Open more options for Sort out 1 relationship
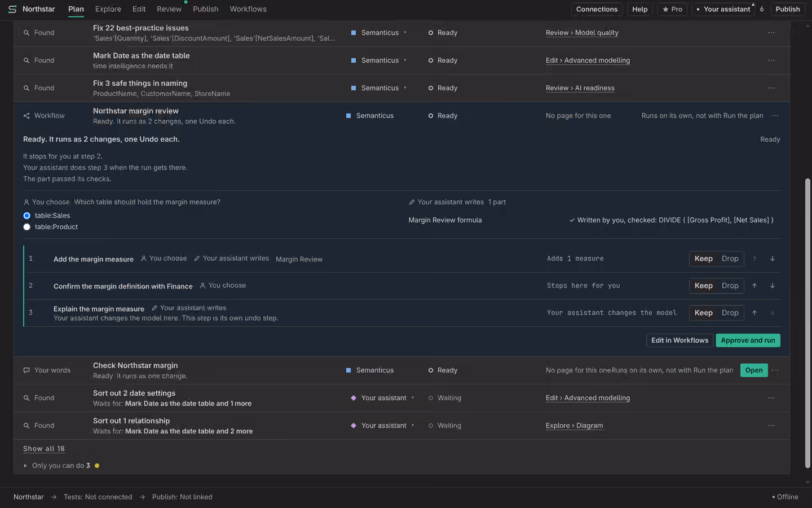This screenshot has width=812, height=508. tap(771, 426)
